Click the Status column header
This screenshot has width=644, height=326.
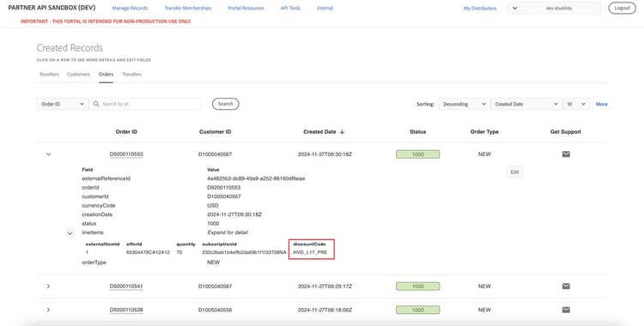tap(417, 132)
